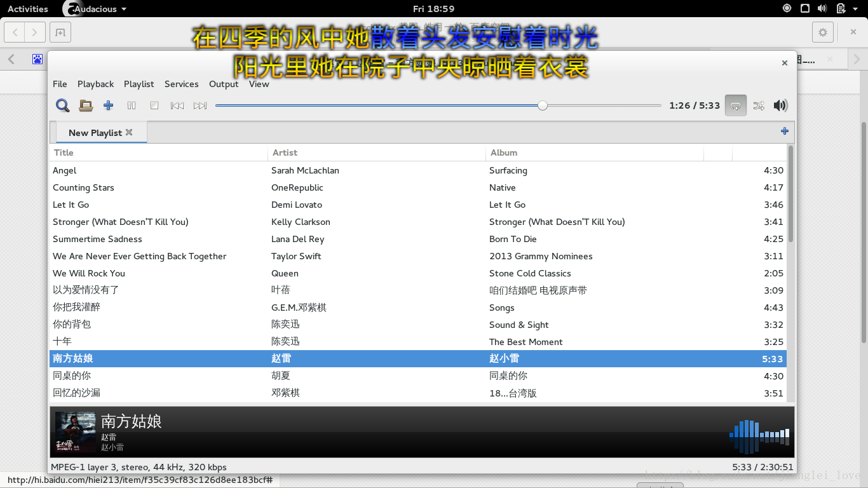This screenshot has width=868, height=488.
Task: Click the album Stone Cold Classics
Action: (x=530, y=273)
